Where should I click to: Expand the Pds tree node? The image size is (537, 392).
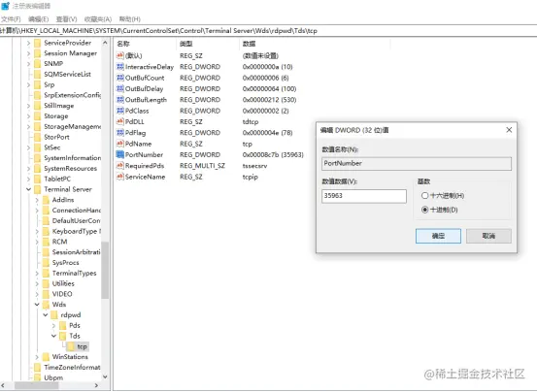tap(53, 325)
